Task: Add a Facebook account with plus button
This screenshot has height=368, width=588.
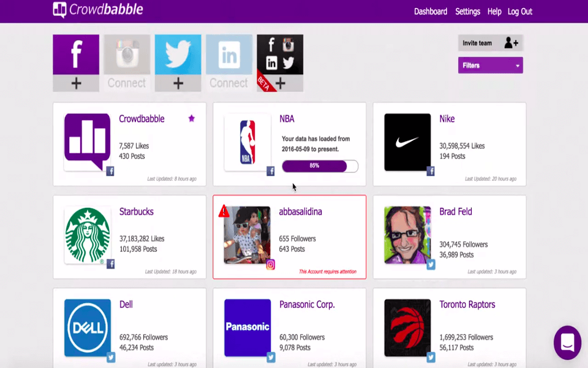Action: coord(76,83)
